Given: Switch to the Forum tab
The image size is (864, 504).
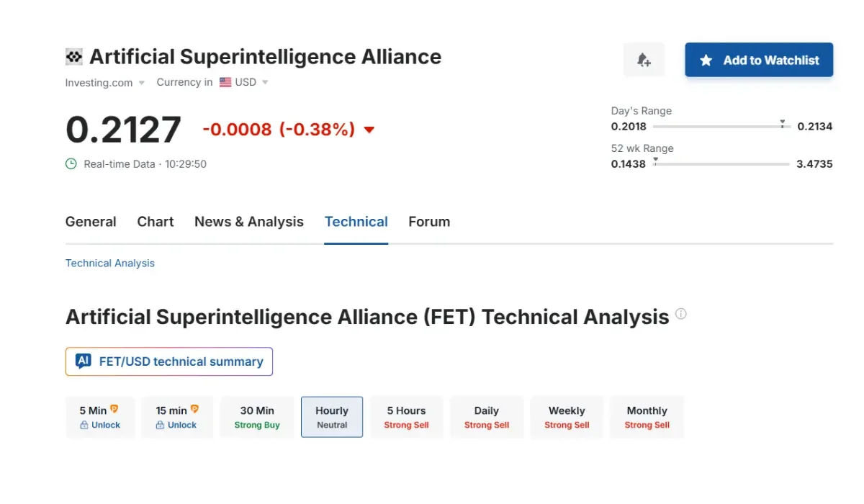Looking at the screenshot, I should pos(429,222).
